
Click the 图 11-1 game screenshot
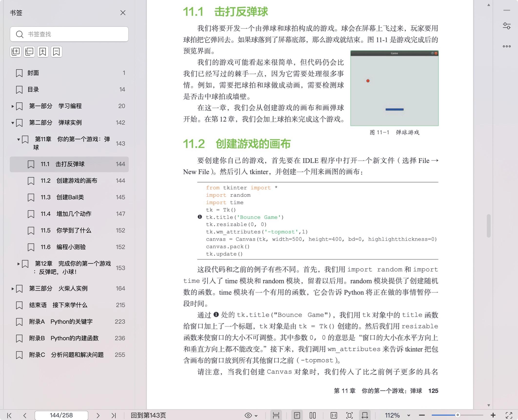coord(394,88)
